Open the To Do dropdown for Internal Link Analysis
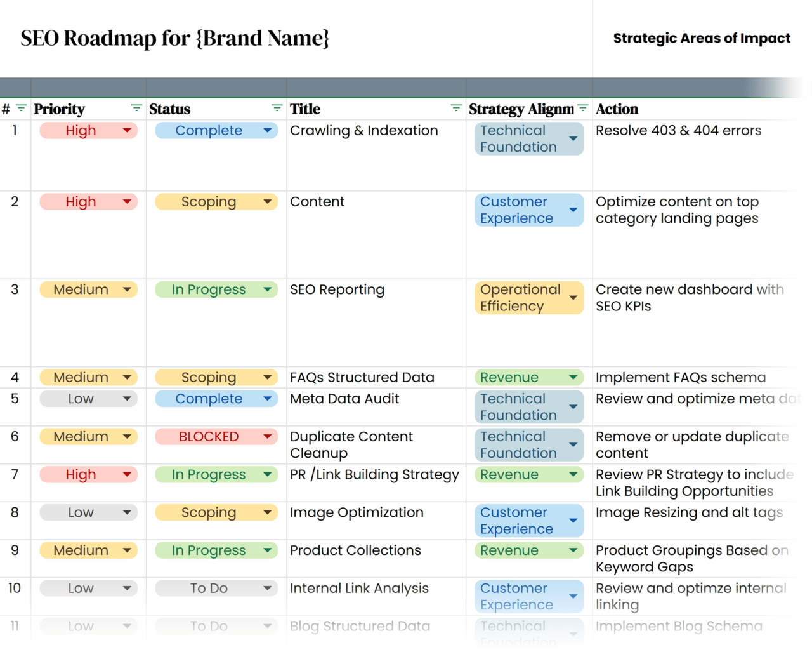This screenshot has height=652, width=812. (266, 588)
